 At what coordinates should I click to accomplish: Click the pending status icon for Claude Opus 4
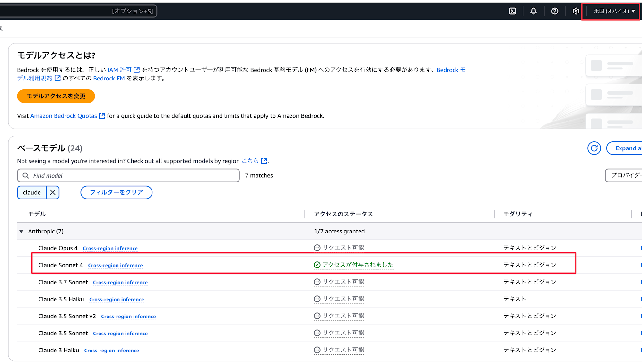tap(317, 248)
